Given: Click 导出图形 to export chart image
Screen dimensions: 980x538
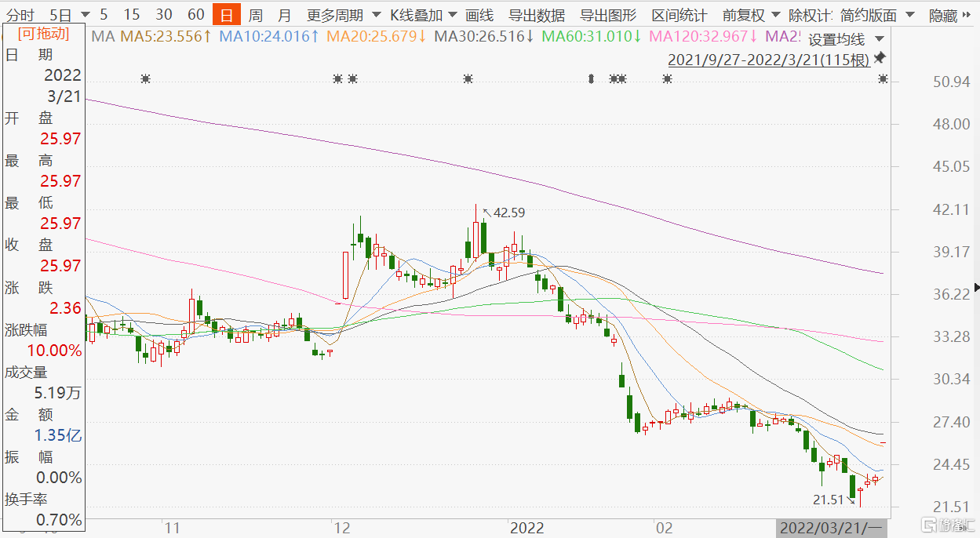Looking at the screenshot, I should tap(608, 15).
